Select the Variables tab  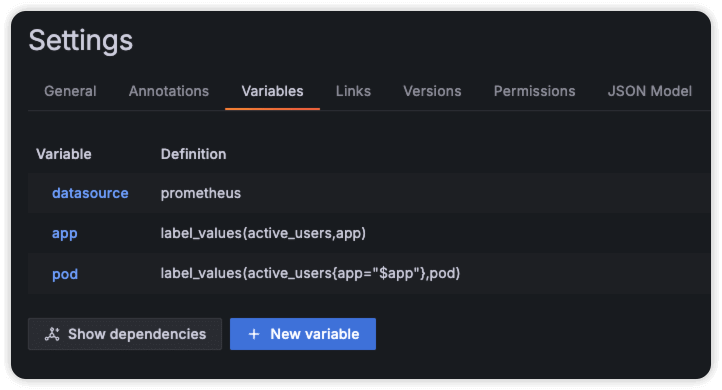pos(272,91)
